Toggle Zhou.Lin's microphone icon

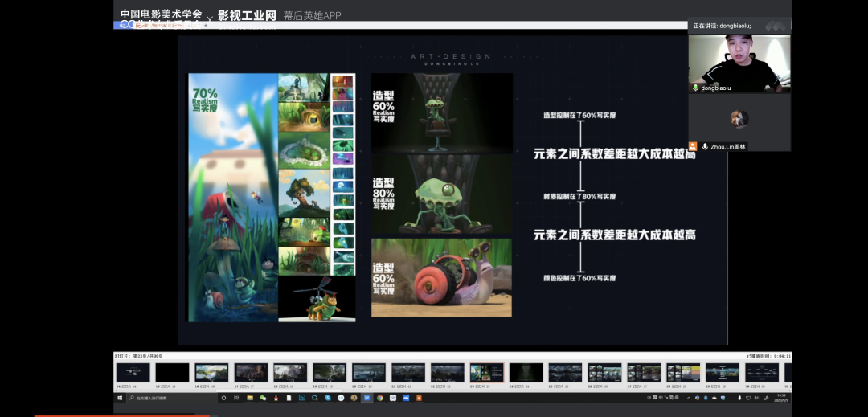pyautogui.click(x=705, y=146)
